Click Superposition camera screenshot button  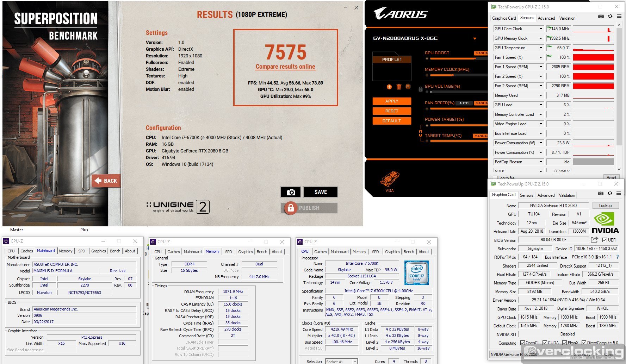point(291,192)
